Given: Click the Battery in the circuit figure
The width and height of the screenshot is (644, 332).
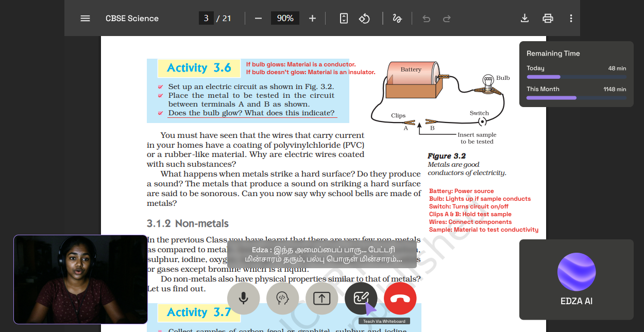Looking at the screenshot, I should pyautogui.click(x=414, y=79).
